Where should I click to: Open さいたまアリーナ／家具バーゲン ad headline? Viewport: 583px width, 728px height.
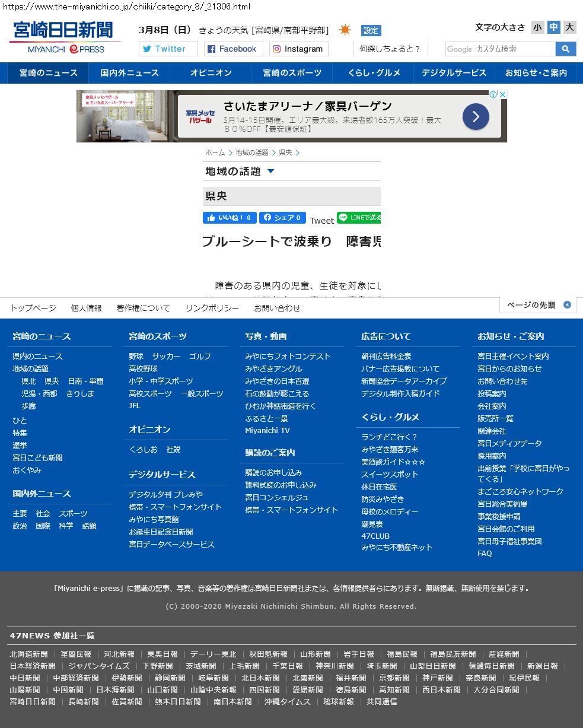coord(307,106)
